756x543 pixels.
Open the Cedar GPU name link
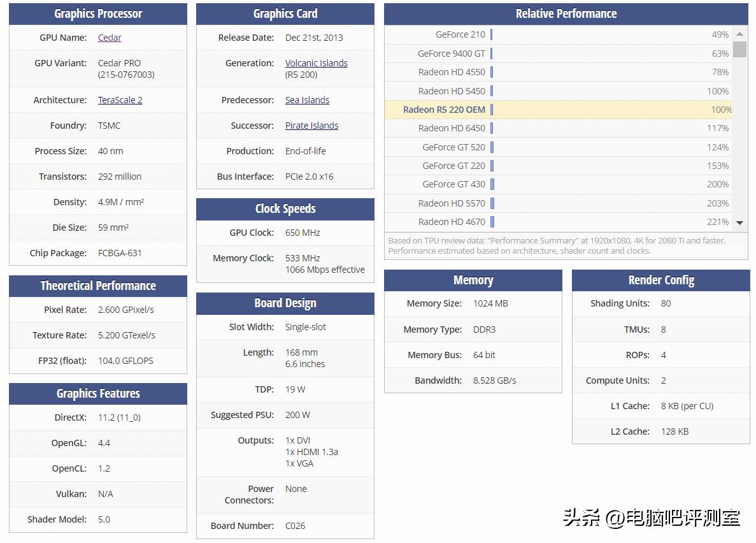[110, 38]
